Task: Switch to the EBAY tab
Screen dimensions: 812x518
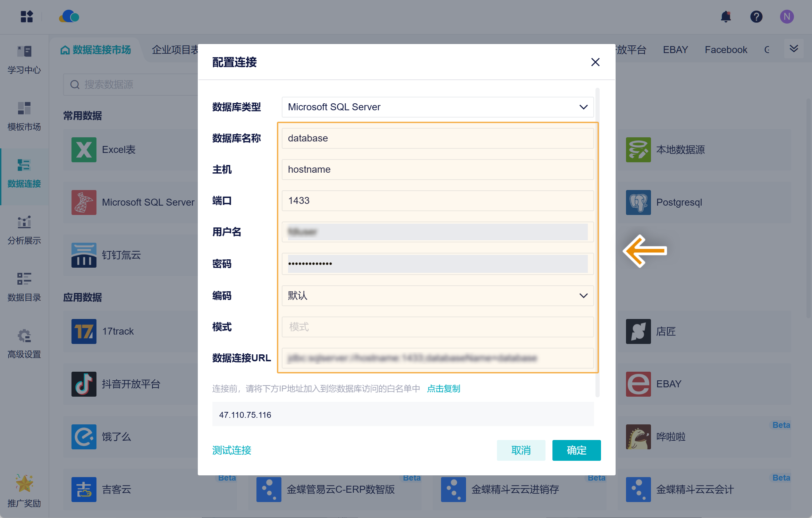Action: click(675, 50)
